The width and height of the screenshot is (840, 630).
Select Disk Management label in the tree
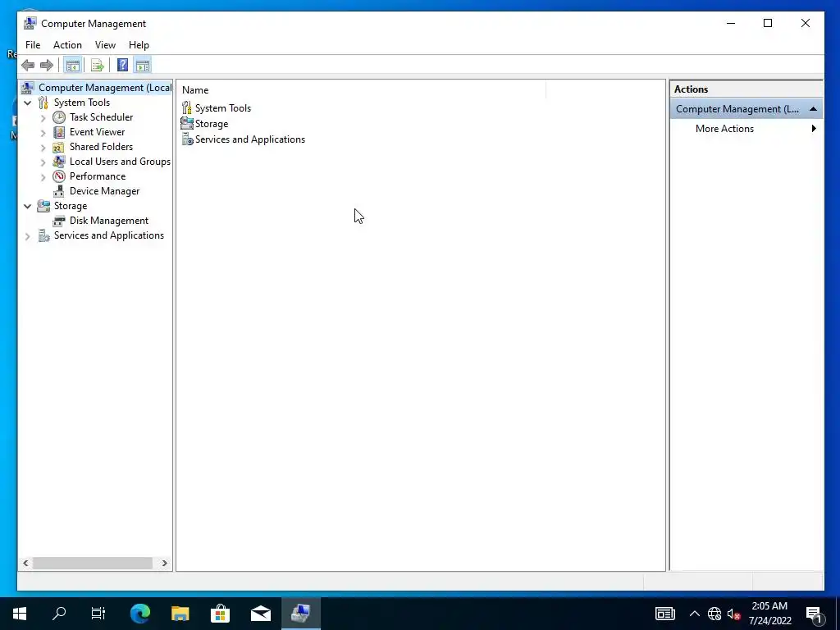(x=109, y=221)
